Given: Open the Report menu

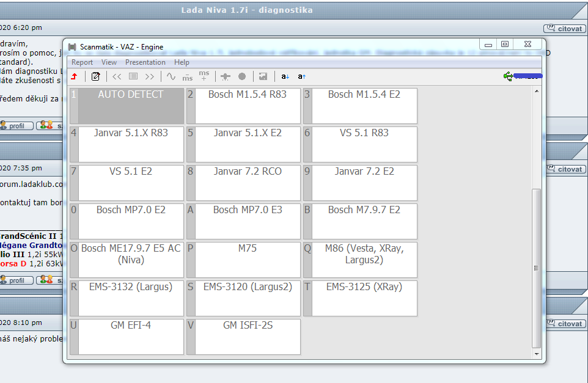Looking at the screenshot, I should (x=82, y=62).
